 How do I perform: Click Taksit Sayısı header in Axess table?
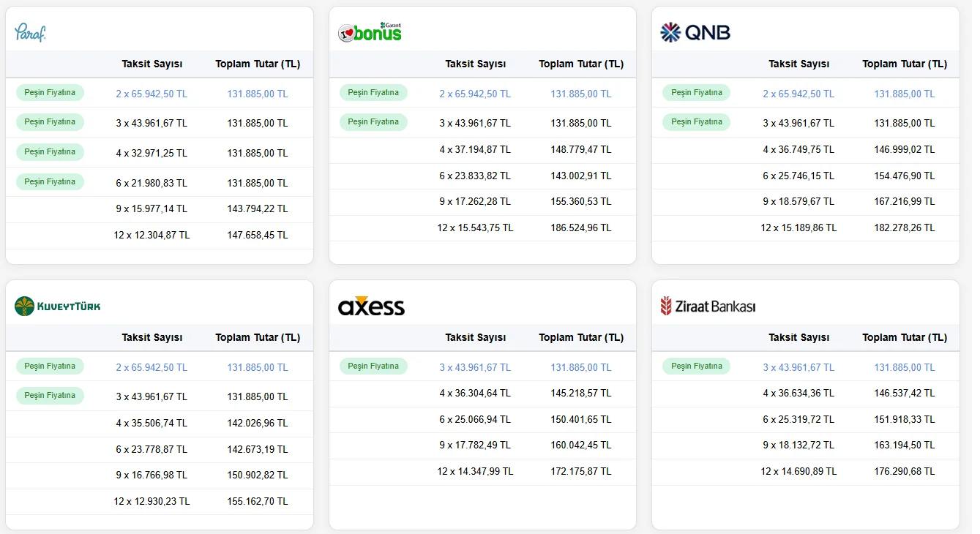[x=476, y=337]
